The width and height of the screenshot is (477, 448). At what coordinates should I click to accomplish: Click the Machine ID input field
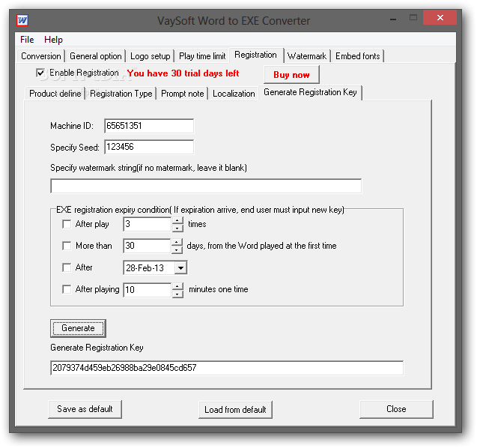tap(149, 126)
